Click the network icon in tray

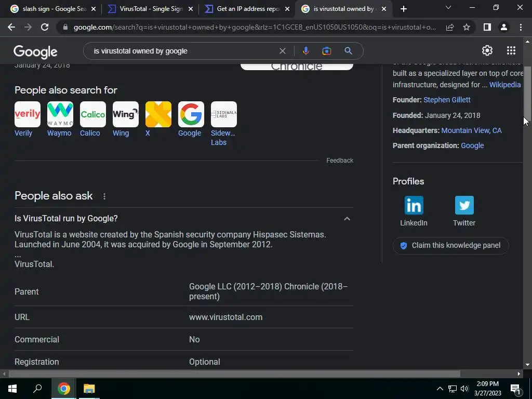[x=453, y=389]
